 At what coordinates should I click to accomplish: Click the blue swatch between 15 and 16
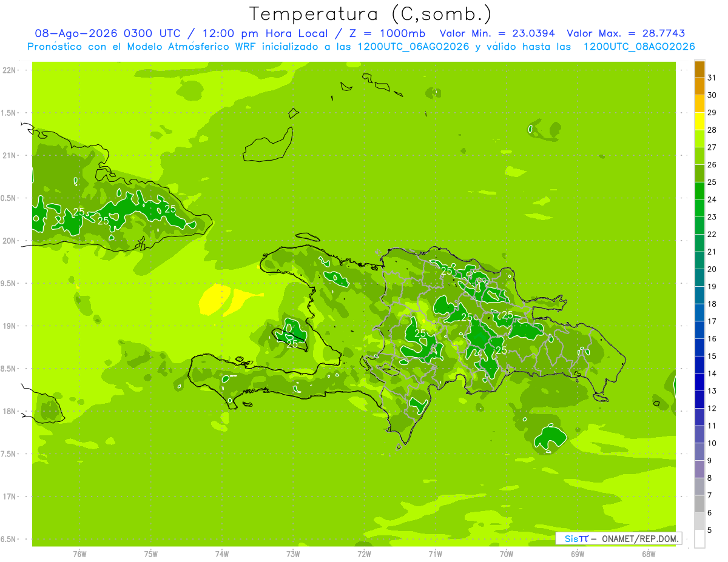coord(699,347)
